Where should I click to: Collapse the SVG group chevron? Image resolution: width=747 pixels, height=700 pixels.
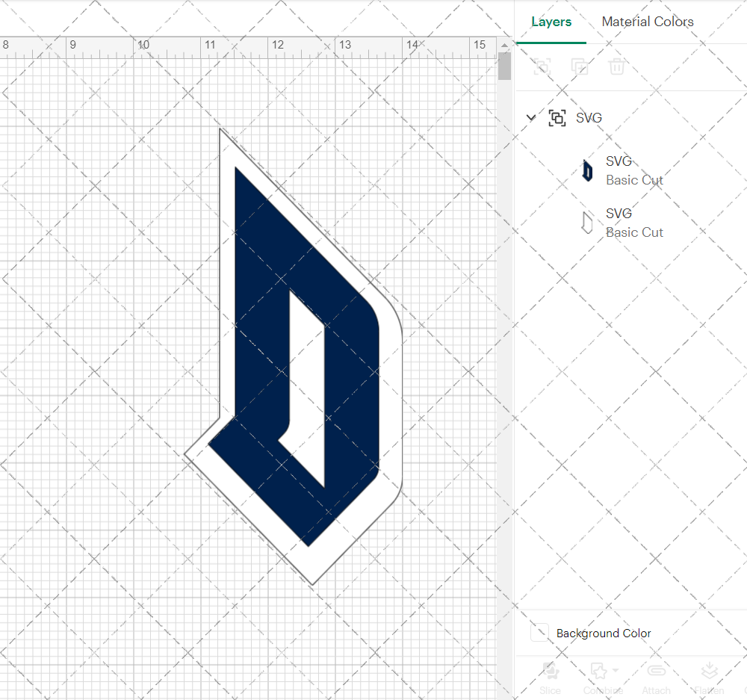530,117
